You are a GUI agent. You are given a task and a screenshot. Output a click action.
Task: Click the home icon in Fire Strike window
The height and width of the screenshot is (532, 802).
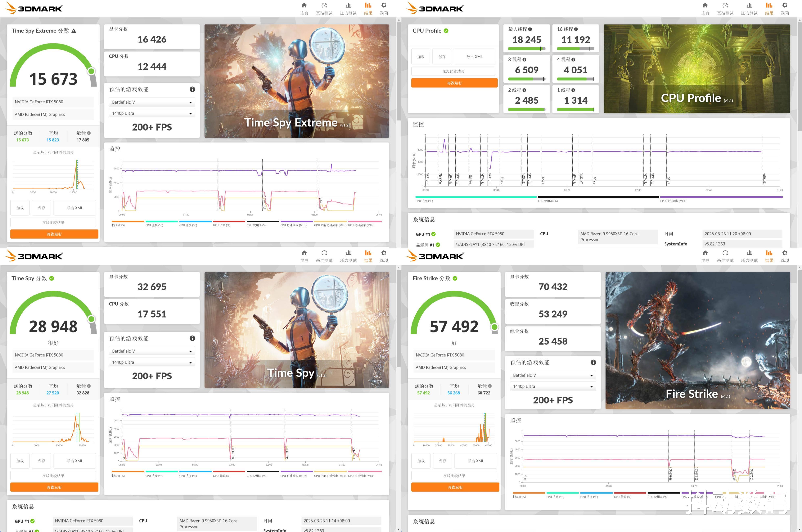tap(705, 253)
